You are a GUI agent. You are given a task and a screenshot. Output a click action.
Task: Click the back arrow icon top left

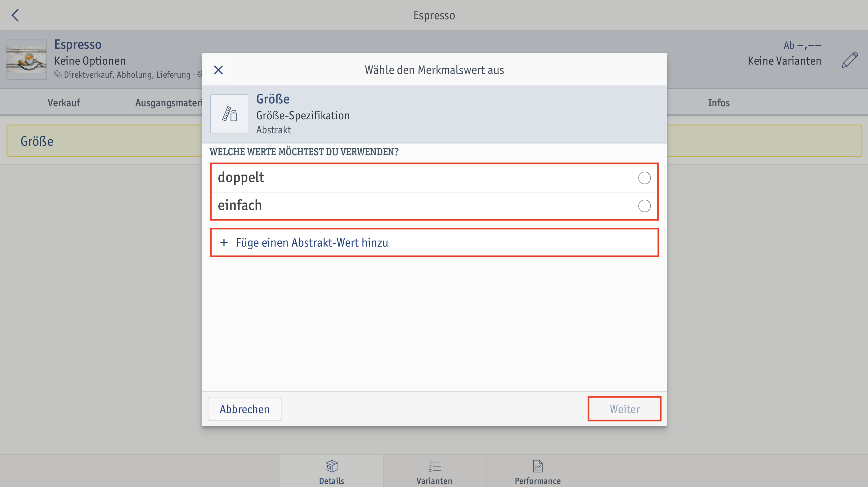(16, 16)
